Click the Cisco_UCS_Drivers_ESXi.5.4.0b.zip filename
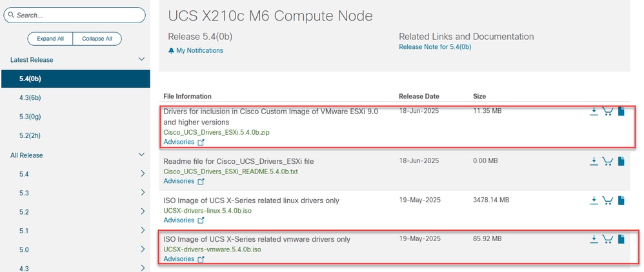The width and height of the screenshot is (644, 272). click(216, 132)
